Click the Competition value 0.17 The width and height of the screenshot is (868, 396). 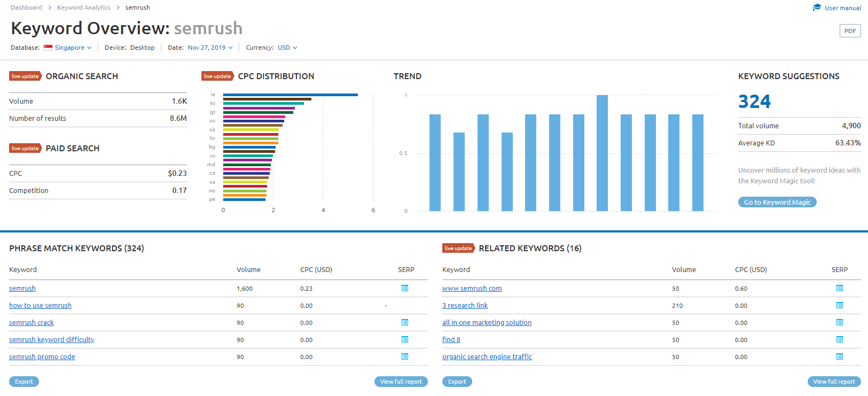179,190
